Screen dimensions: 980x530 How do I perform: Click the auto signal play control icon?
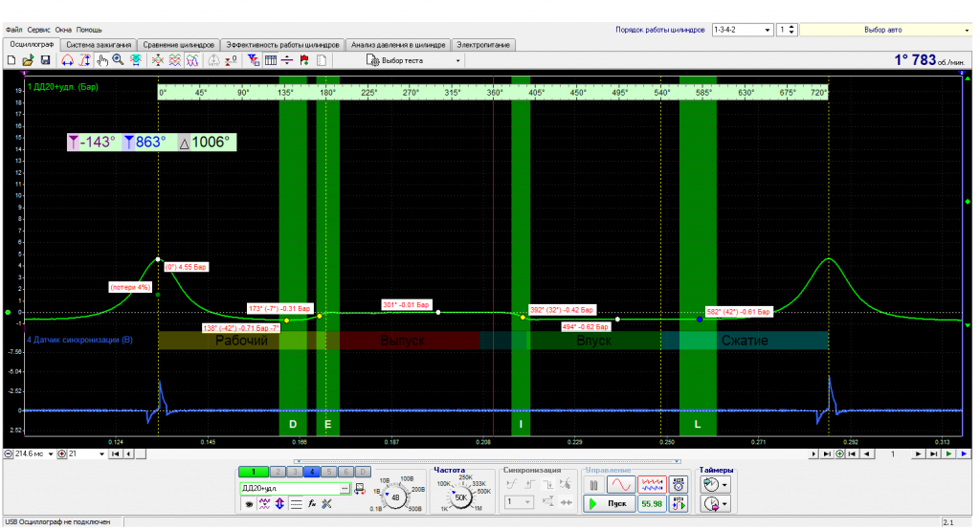coord(679,504)
